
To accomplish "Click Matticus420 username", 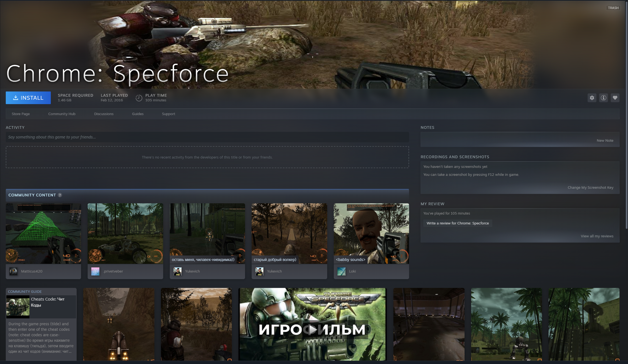I will coord(32,271).
